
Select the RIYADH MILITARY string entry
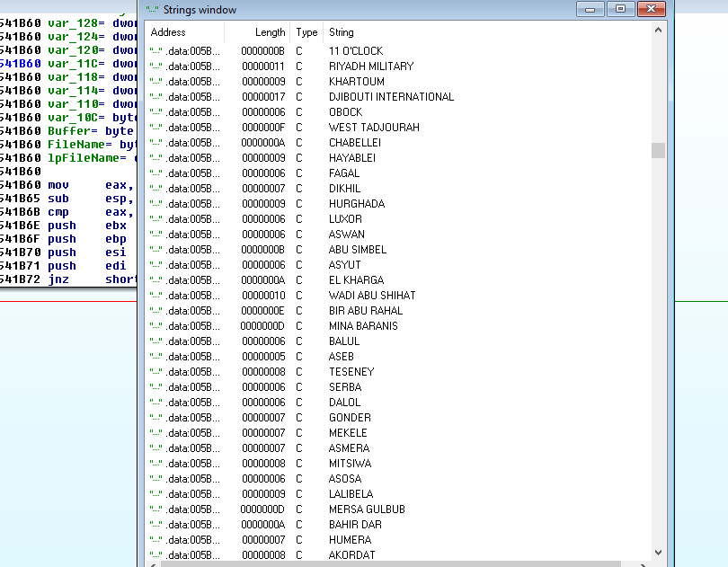tap(371, 66)
